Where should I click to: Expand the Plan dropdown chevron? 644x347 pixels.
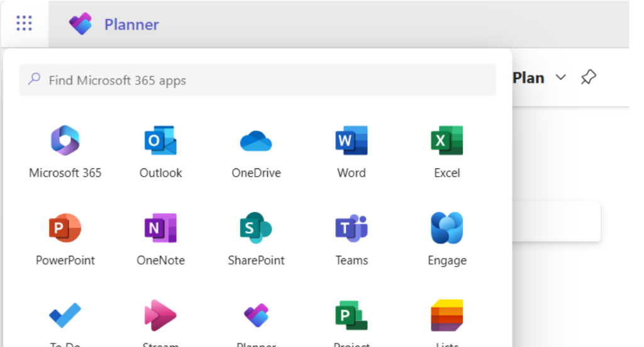560,77
